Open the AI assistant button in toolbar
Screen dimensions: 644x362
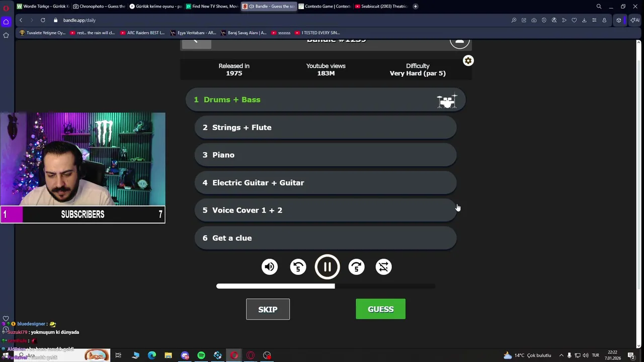pyautogui.click(x=635, y=20)
